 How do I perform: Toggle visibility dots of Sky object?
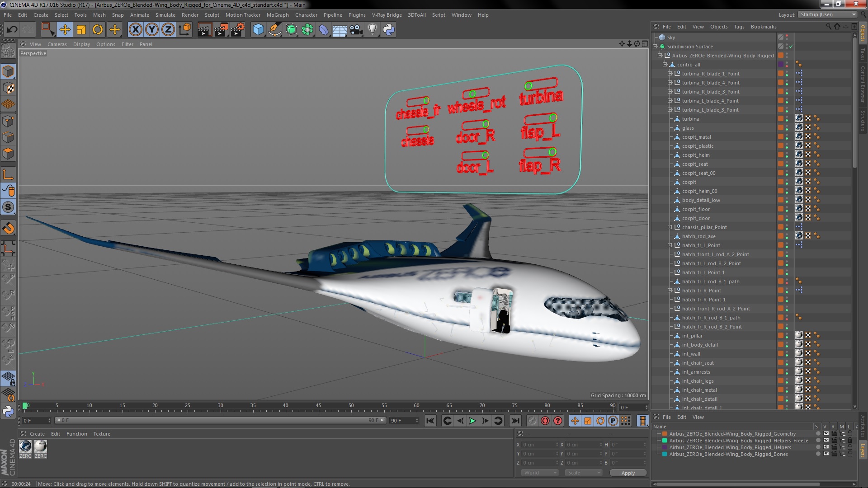(x=787, y=38)
